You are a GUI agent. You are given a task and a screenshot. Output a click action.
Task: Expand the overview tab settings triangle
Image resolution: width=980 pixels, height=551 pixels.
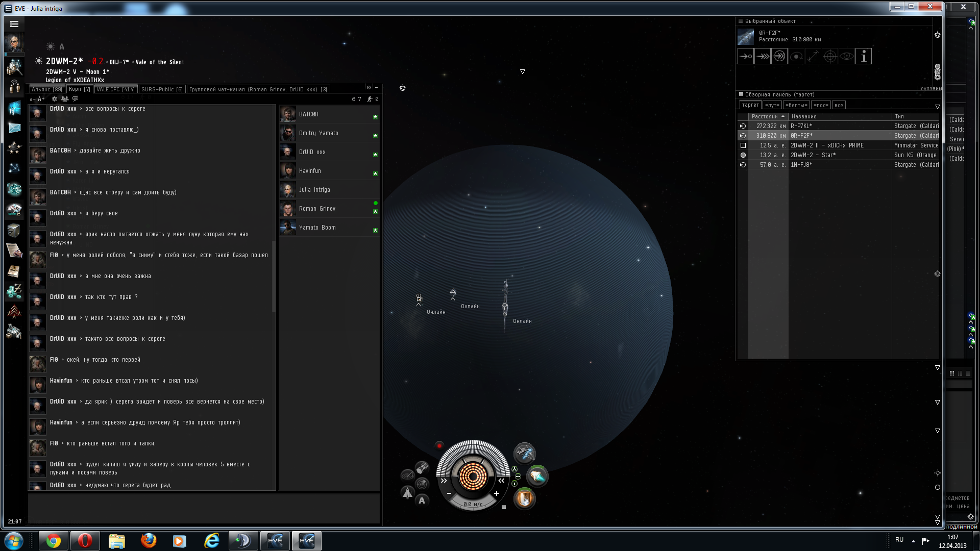pyautogui.click(x=938, y=107)
